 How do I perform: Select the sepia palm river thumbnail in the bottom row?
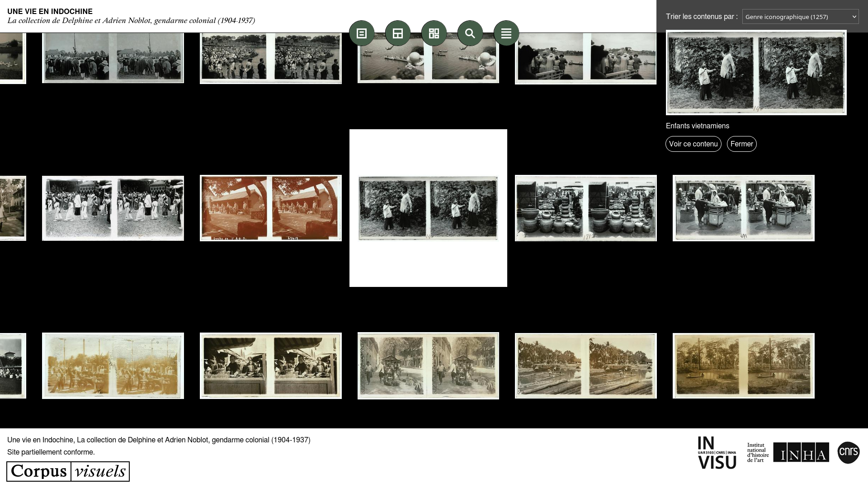pos(585,366)
